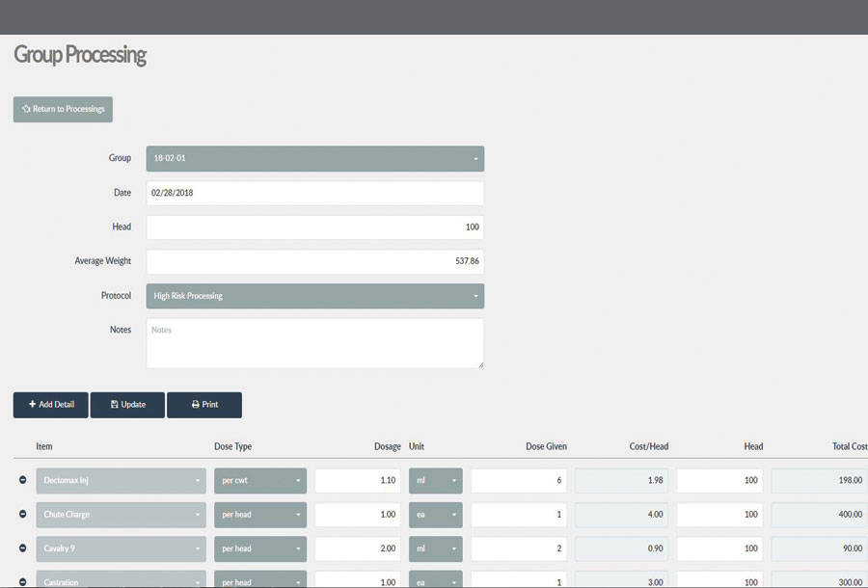Print the group processing record
The height and width of the screenshot is (588, 868).
(203, 405)
